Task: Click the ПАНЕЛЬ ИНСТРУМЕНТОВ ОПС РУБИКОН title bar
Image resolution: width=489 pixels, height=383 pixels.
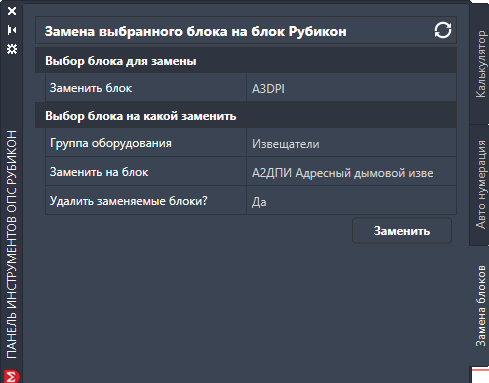Action: pyautogui.click(x=12, y=245)
